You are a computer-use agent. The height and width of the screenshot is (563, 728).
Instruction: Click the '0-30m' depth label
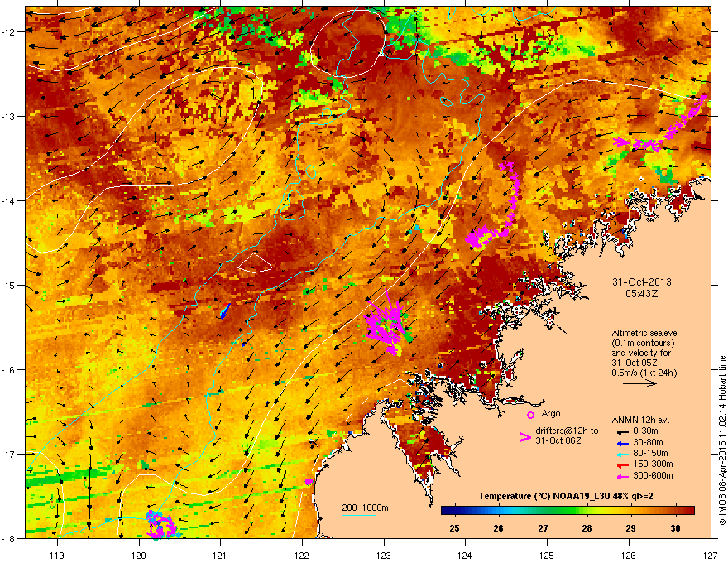[645, 431]
